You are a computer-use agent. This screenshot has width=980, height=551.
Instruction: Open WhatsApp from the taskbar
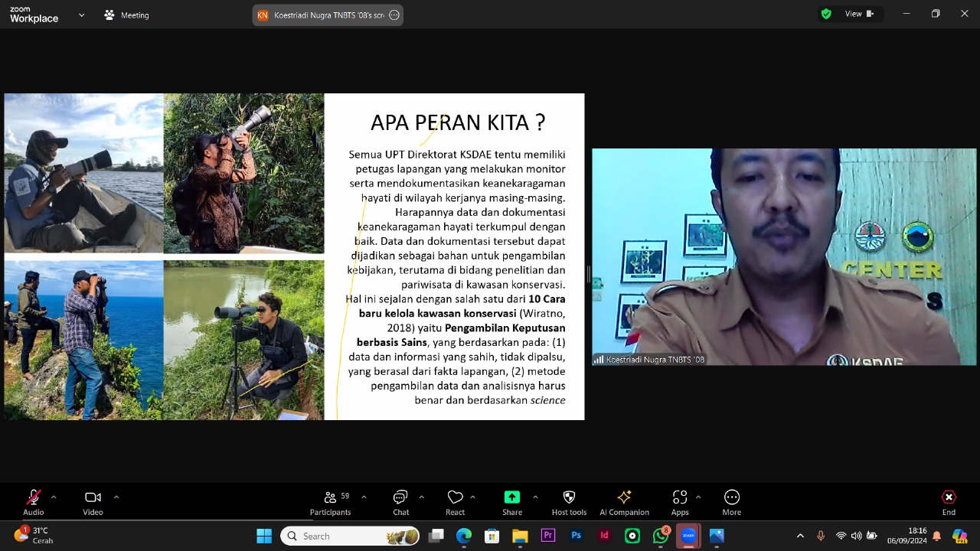click(x=661, y=536)
